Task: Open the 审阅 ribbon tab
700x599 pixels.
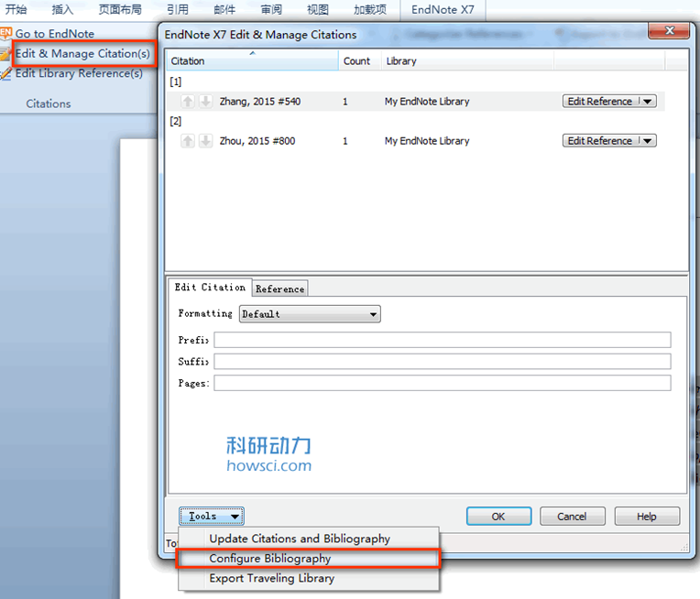Action: [271, 9]
